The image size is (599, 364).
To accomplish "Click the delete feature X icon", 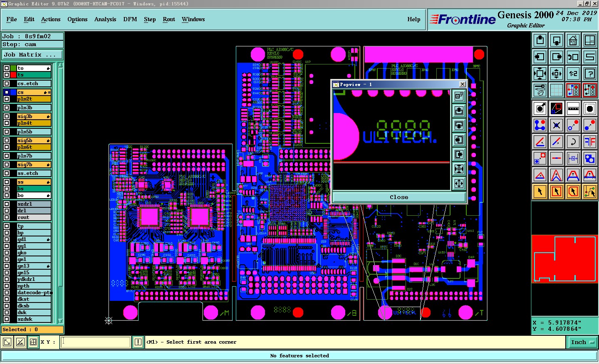I will click(557, 125).
